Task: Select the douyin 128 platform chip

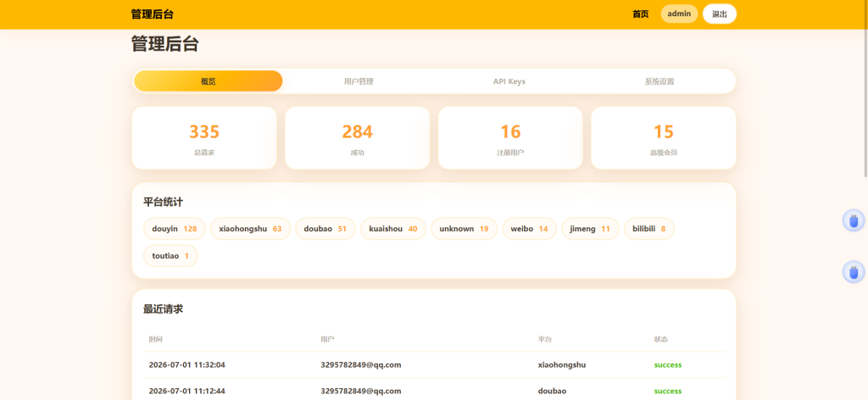Action: (175, 229)
